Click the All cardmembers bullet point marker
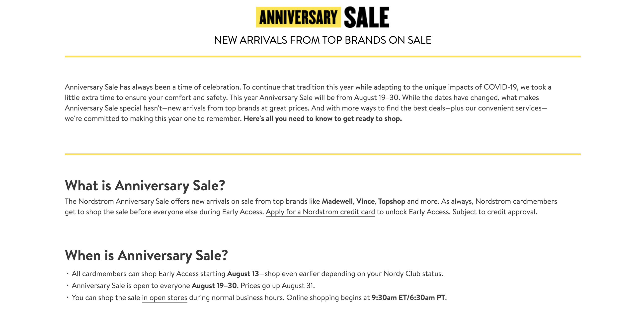The width and height of the screenshot is (644, 327). [x=68, y=274]
